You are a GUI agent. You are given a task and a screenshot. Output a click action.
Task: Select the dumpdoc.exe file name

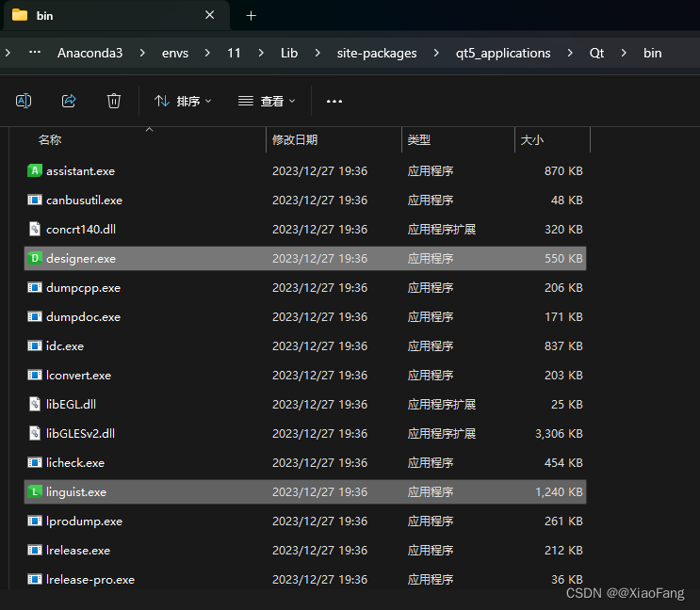tap(83, 317)
